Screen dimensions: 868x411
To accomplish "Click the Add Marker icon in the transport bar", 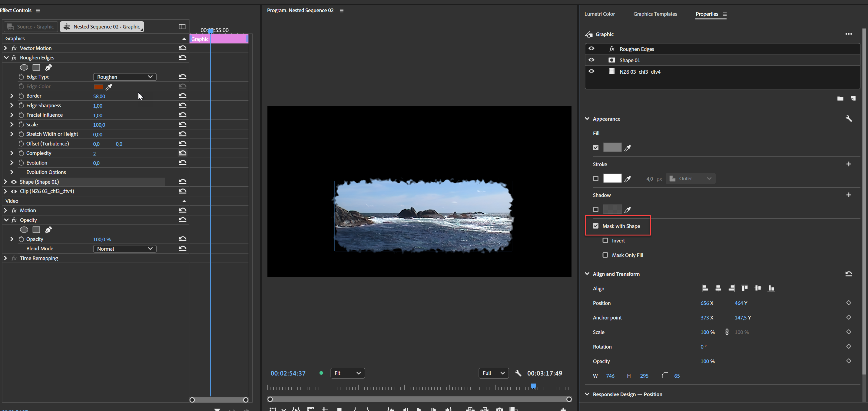I will pyautogui.click(x=340, y=409).
